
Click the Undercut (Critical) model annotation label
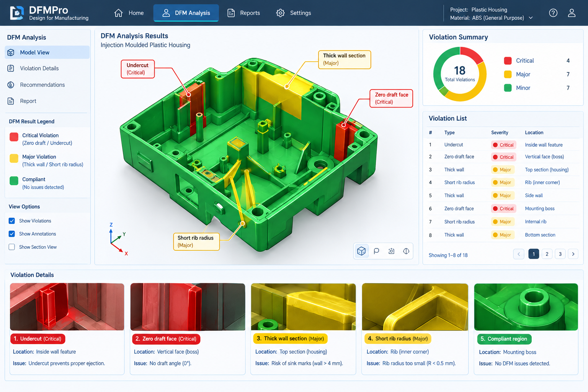[x=138, y=69]
